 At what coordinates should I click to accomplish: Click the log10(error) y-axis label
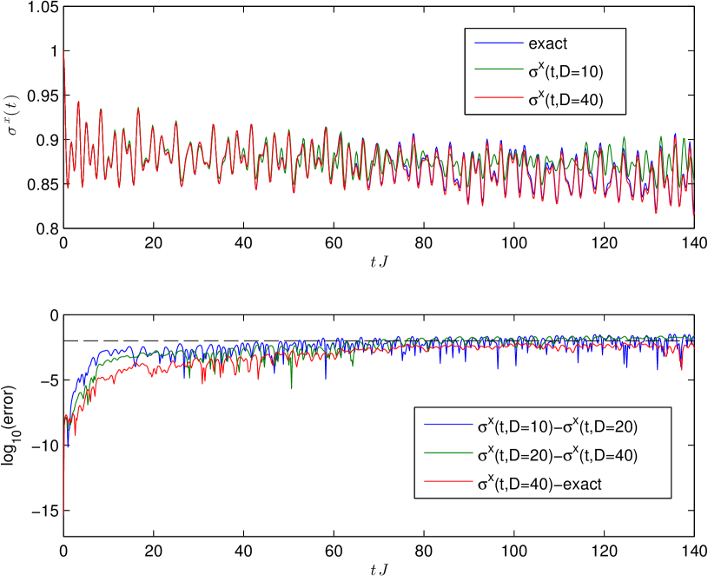coord(10,426)
